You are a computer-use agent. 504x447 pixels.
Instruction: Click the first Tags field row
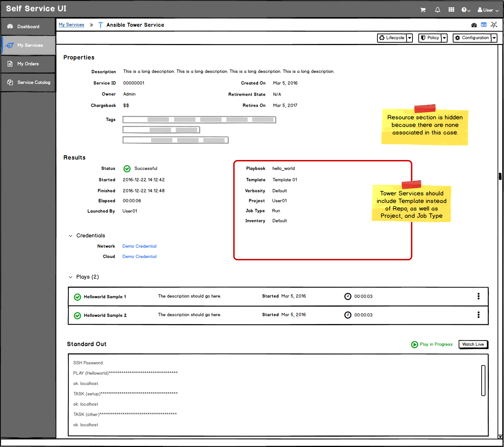(x=199, y=119)
